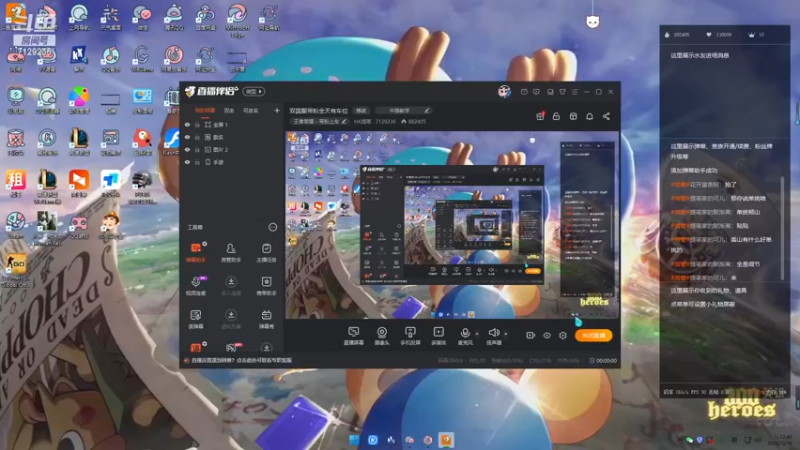Open the gift box icon with red badge
Image resolution: width=800 pixels, height=450 pixels.
540,116
